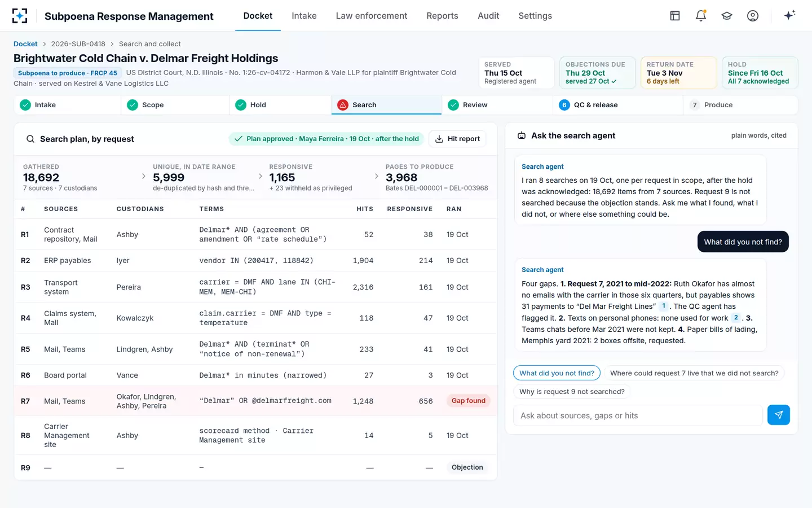The height and width of the screenshot is (508, 812).
Task: Click the Docket breadcrumb link
Action: (x=25, y=44)
